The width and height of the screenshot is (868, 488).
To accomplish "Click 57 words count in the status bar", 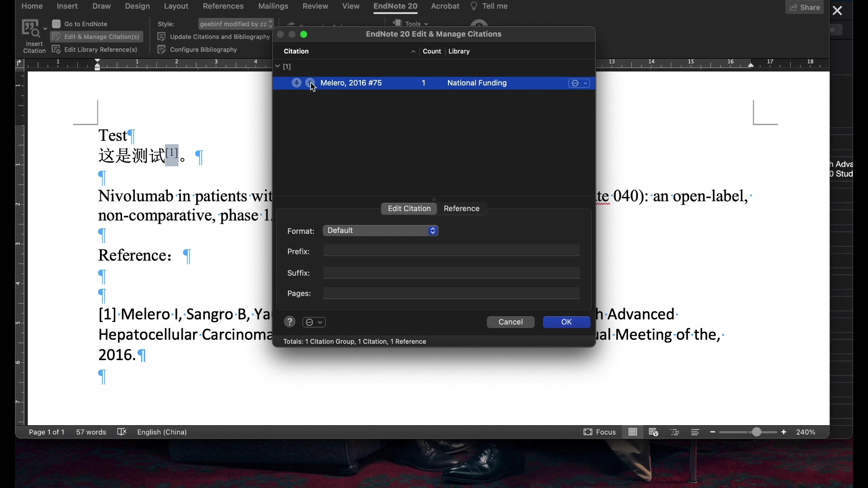I will coord(91,432).
